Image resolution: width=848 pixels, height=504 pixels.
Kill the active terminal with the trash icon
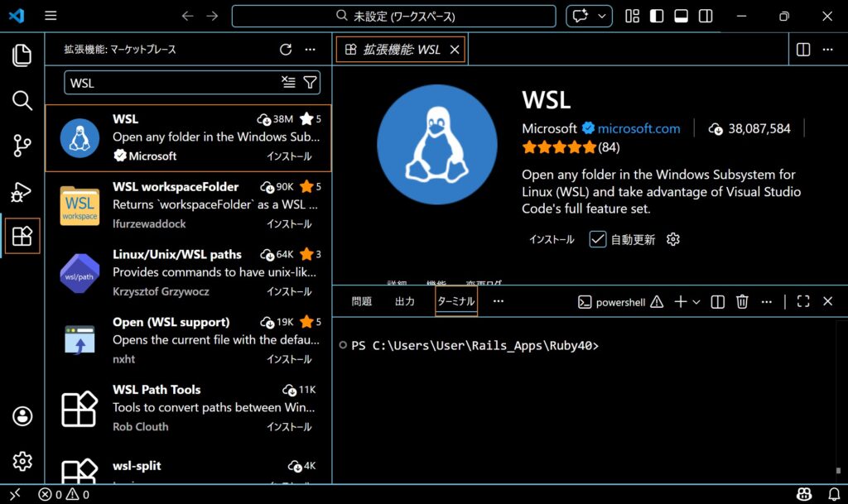[741, 301]
